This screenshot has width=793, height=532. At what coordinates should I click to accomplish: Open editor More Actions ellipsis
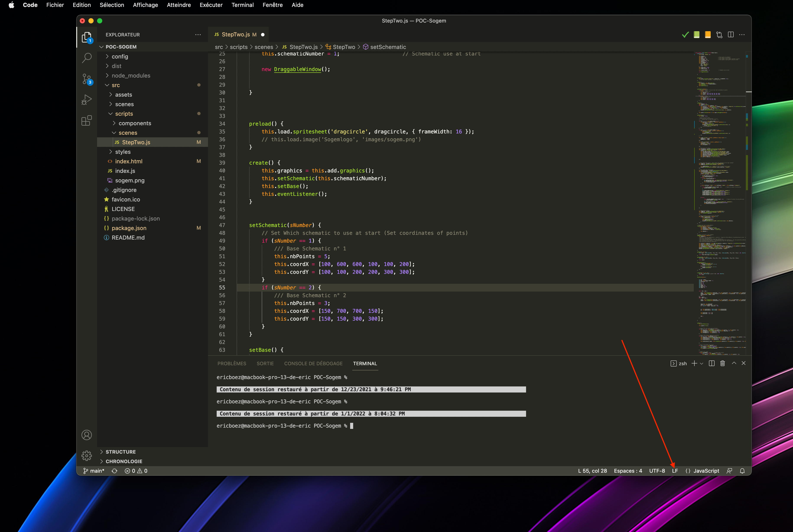pyautogui.click(x=742, y=35)
